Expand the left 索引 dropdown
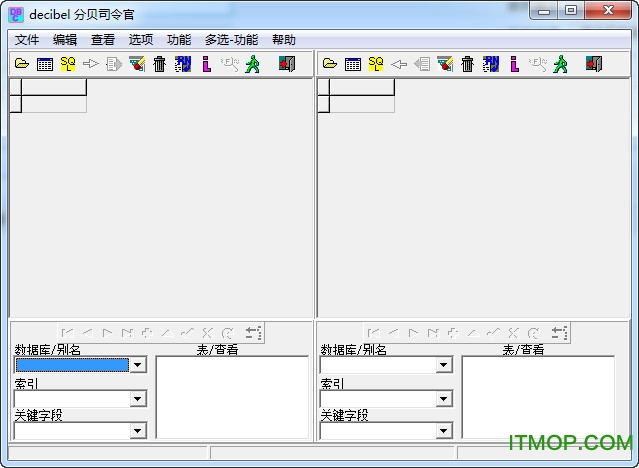The height and width of the screenshot is (468, 639). (138, 398)
